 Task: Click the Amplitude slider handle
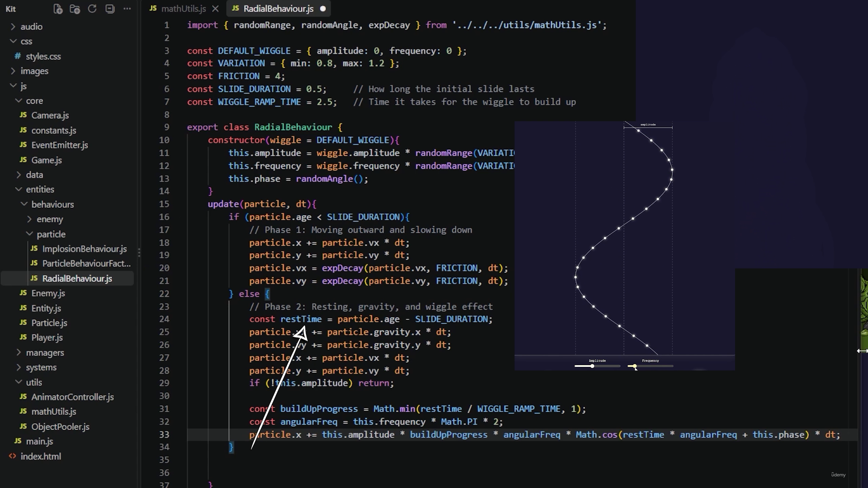592,366
